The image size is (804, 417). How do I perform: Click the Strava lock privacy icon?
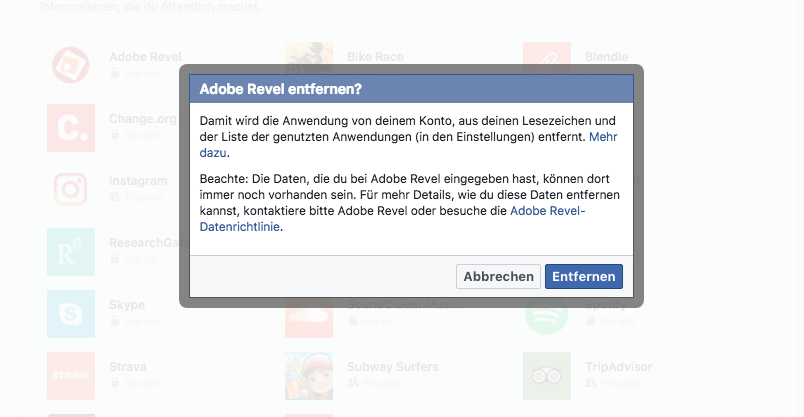pyautogui.click(x=115, y=383)
